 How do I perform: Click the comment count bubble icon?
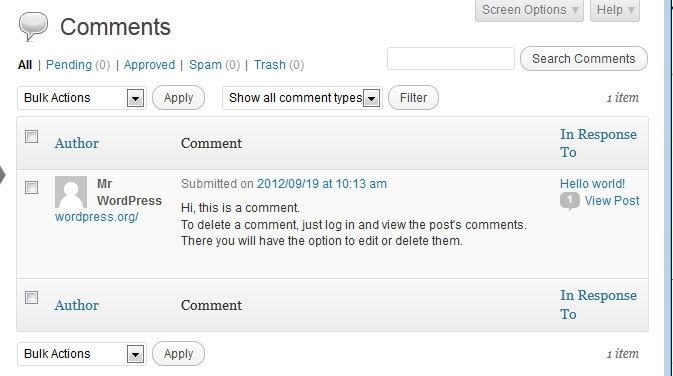pyautogui.click(x=570, y=201)
